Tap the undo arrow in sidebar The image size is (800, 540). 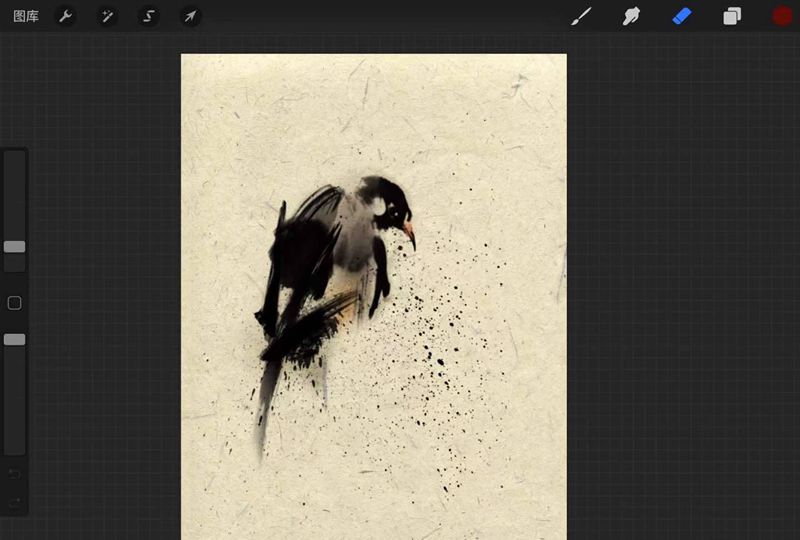(14, 473)
